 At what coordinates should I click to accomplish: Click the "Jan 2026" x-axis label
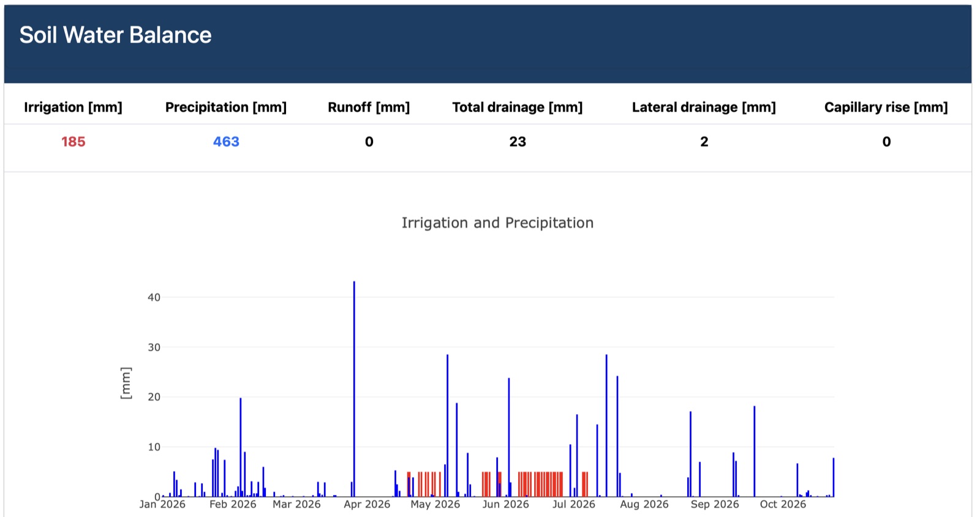162,504
